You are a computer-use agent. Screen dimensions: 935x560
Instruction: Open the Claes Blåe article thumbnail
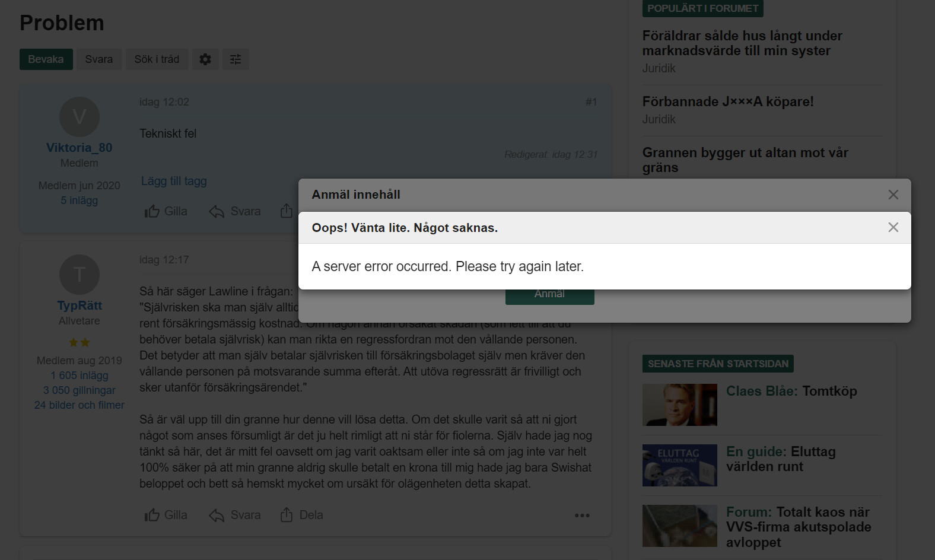tap(679, 405)
